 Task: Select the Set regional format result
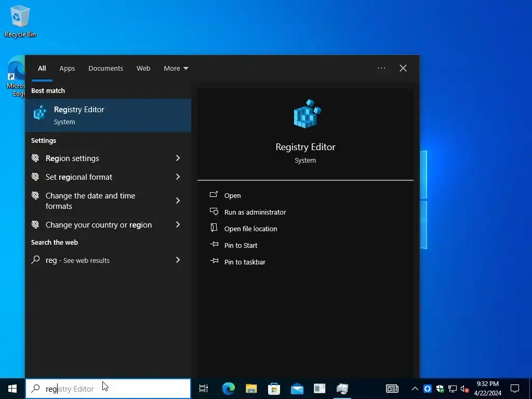[x=108, y=177]
